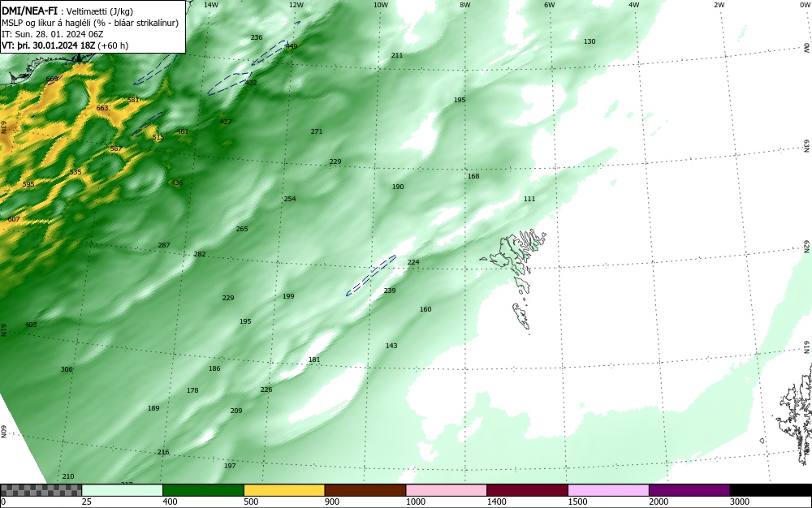Click the map value '254'
Viewport: 812px width, 508px height.
point(290,199)
